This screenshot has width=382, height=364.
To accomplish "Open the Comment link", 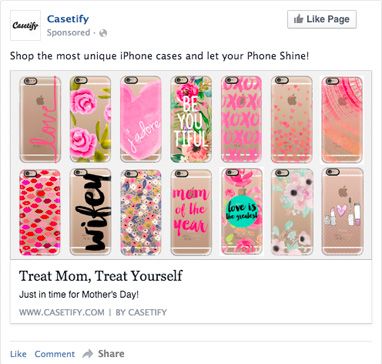I will click(x=55, y=354).
